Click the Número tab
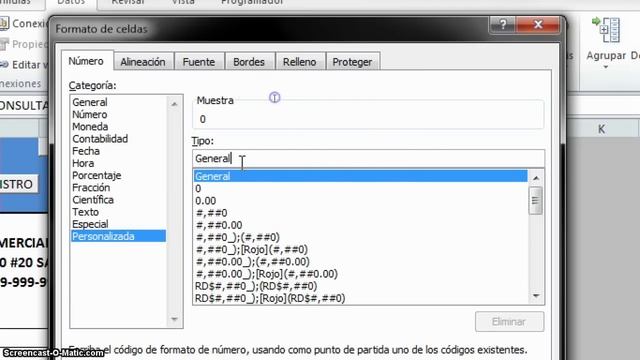 (86, 61)
